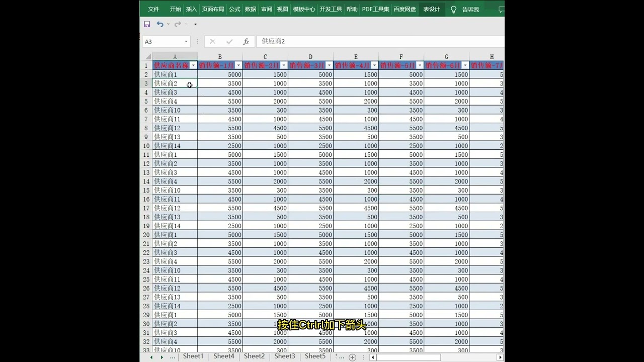Click the horizontal scrollbar thumb

[x=409, y=357]
